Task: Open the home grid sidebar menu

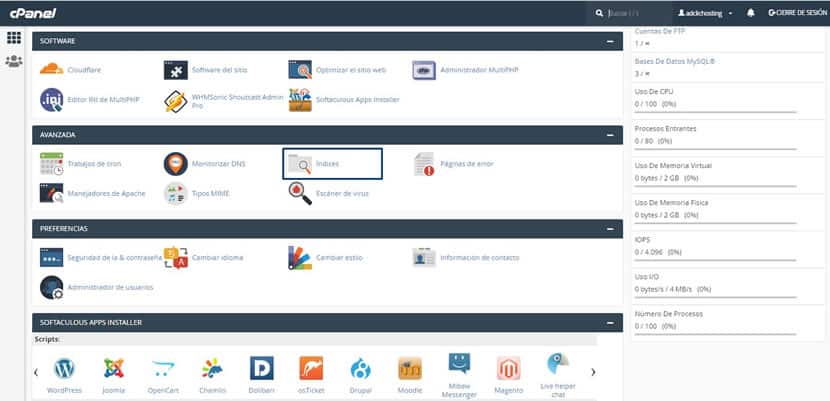Action: 14,38
